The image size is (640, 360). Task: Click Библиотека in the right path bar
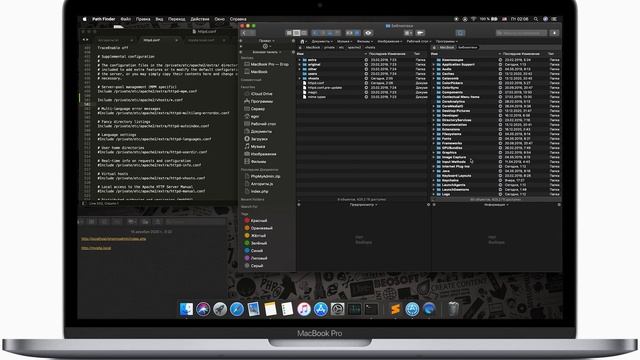(x=467, y=47)
